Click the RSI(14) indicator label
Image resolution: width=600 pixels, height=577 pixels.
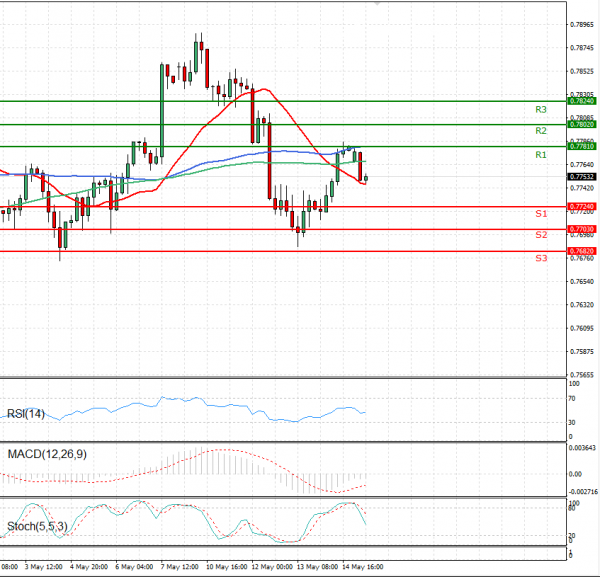pos(26,414)
